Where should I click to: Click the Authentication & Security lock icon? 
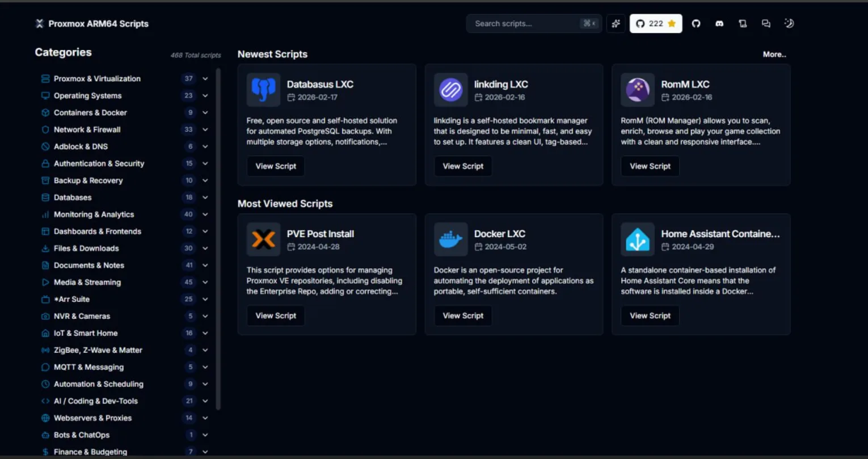tap(45, 163)
